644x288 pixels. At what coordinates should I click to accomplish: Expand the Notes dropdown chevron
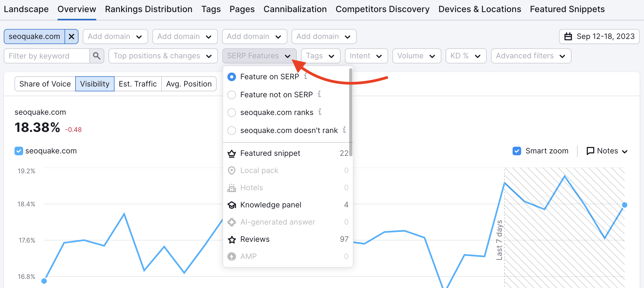(625, 152)
